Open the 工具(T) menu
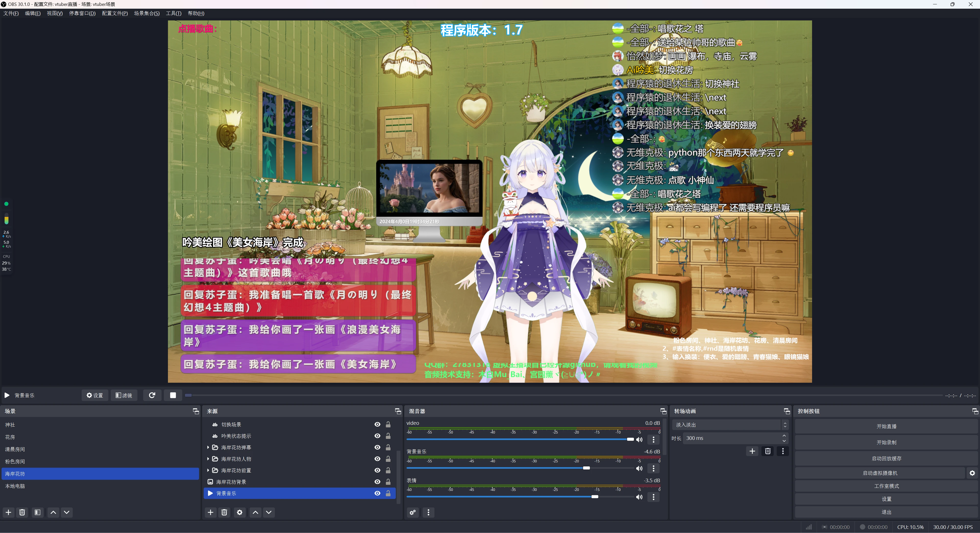 tap(174, 13)
